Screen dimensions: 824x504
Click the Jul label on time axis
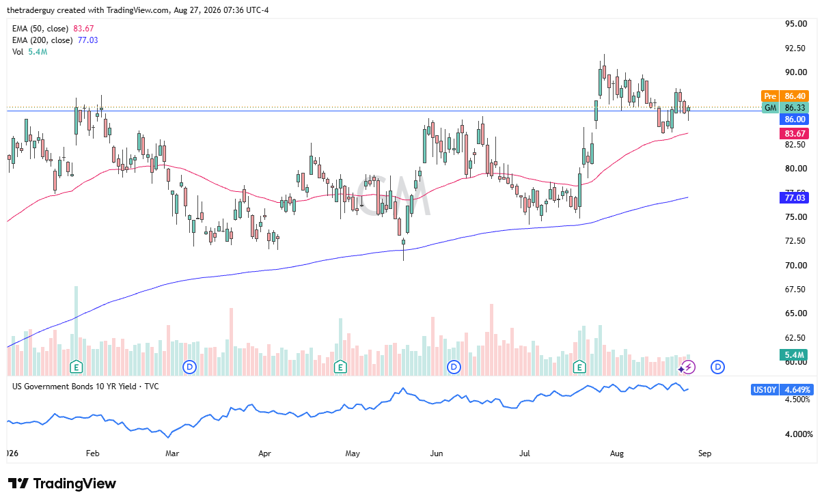[525, 453]
